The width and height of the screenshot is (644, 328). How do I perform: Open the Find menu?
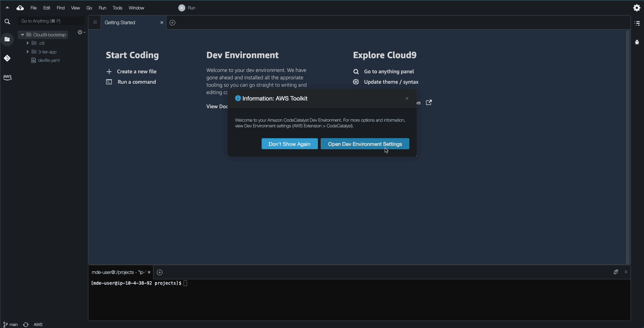tap(60, 8)
